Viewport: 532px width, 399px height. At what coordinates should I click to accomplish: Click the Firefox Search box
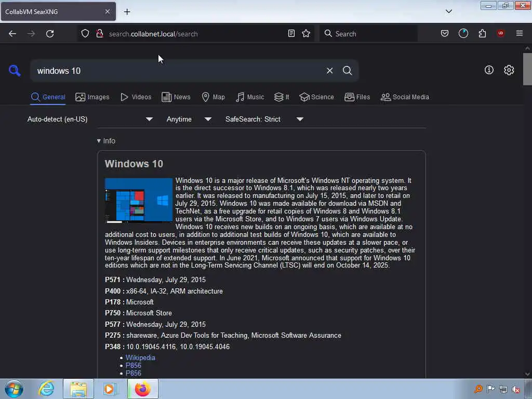point(368,34)
